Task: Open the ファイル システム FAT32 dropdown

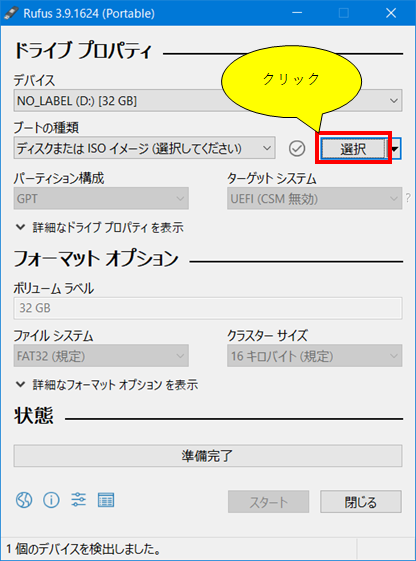Action: (x=101, y=356)
